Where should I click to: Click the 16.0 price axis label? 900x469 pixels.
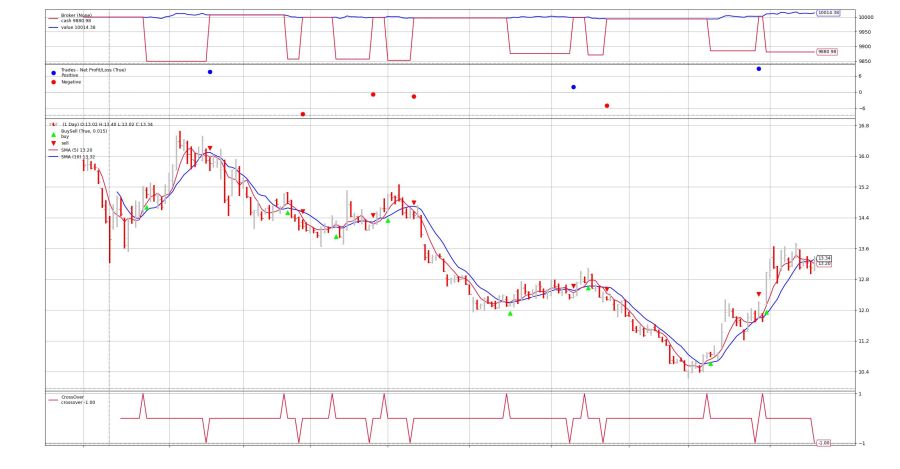(864, 156)
